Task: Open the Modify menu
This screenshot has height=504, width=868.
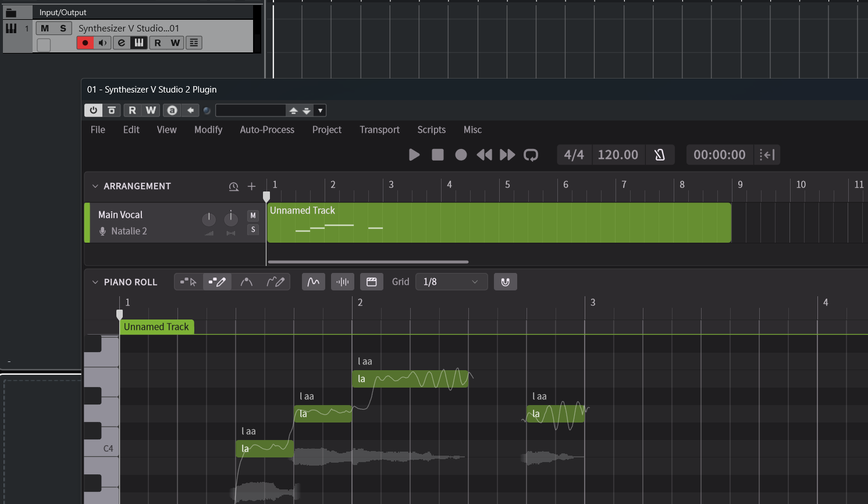Action: (x=208, y=130)
